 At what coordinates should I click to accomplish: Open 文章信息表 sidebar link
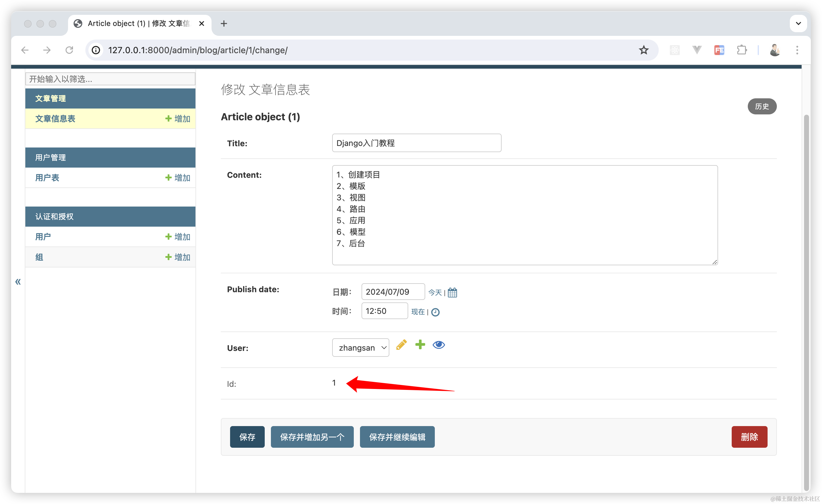pos(55,118)
